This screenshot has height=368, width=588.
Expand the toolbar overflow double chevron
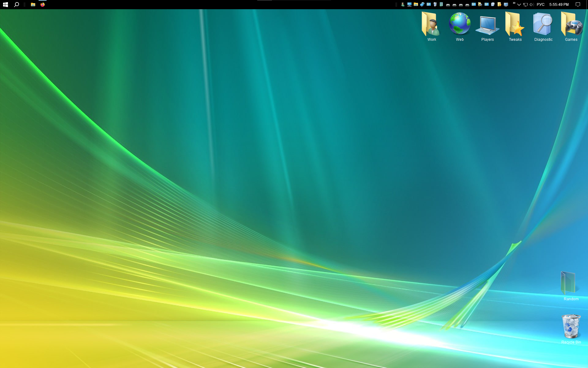pyautogui.click(x=514, y=3)
